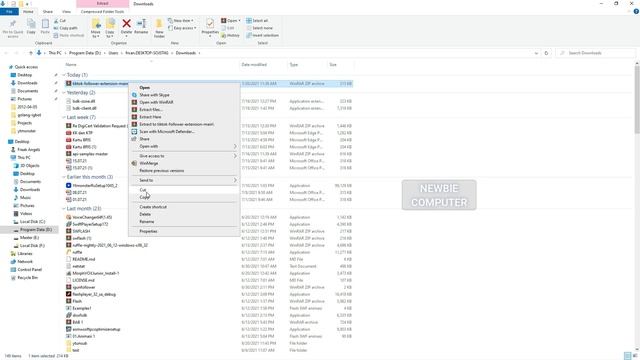Sort by the Type column header

click(294, 65)
